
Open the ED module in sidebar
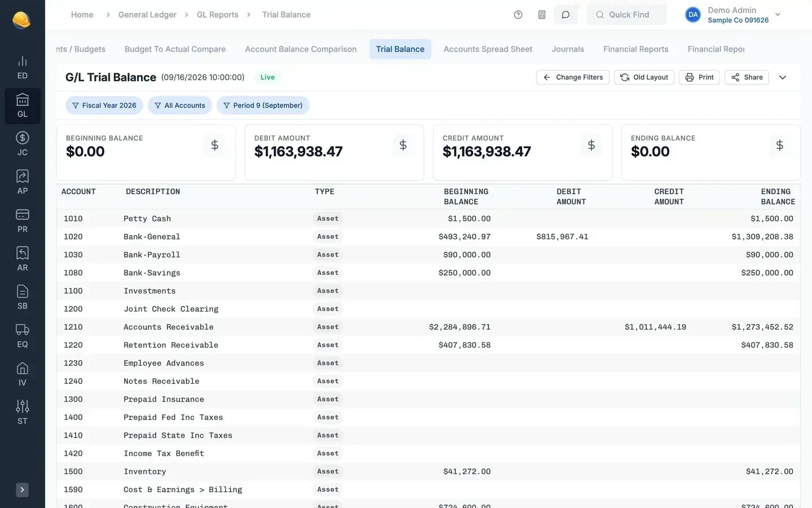click(x=23, y=68)
